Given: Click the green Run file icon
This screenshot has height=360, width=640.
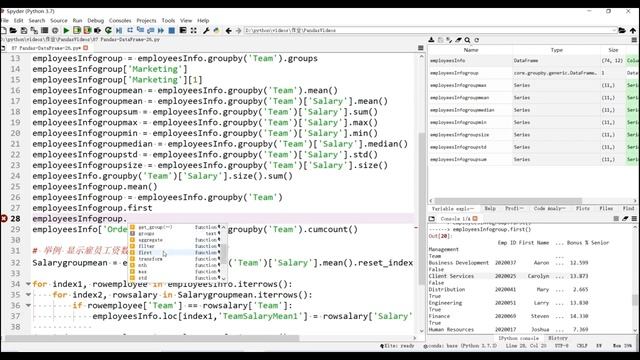Looking at the screenshot, I should tap(66, 30).
